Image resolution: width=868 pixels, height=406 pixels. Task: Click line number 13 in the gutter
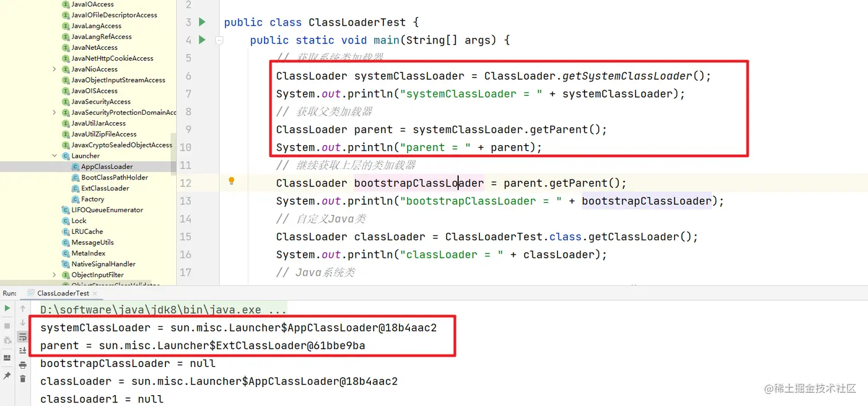pyautogui.click(x=185, y=201)
